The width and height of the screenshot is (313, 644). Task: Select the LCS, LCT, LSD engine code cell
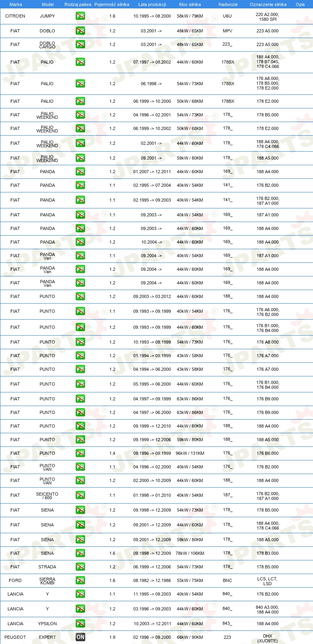[267, 581]
